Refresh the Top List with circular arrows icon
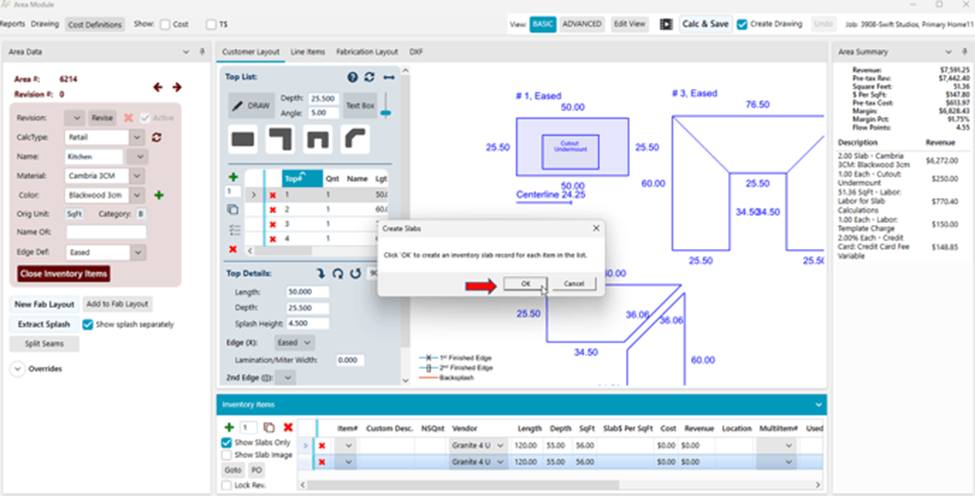The image size is (975, 496). coord(369,77)
